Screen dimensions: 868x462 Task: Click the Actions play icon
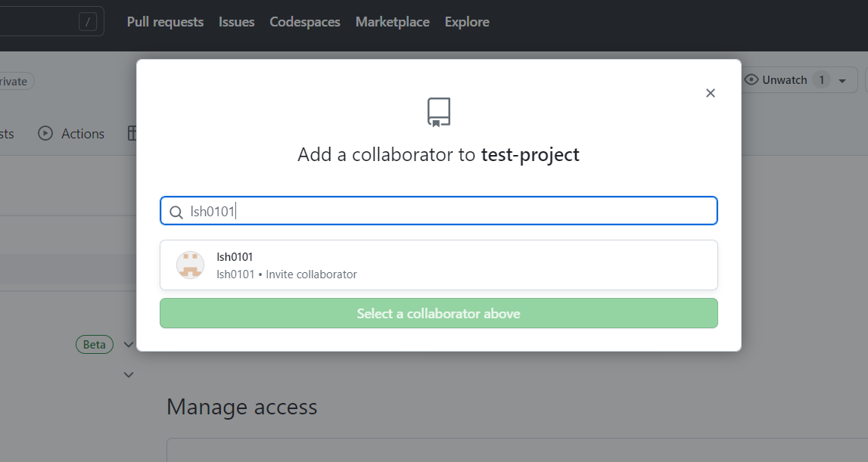[x=45, y=133]
